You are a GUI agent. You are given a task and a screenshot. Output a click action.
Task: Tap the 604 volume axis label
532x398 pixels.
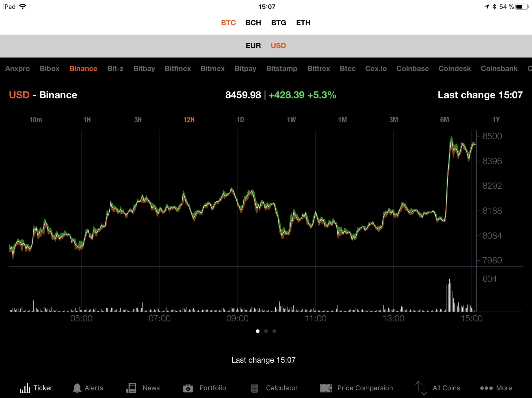click(489, 279)
